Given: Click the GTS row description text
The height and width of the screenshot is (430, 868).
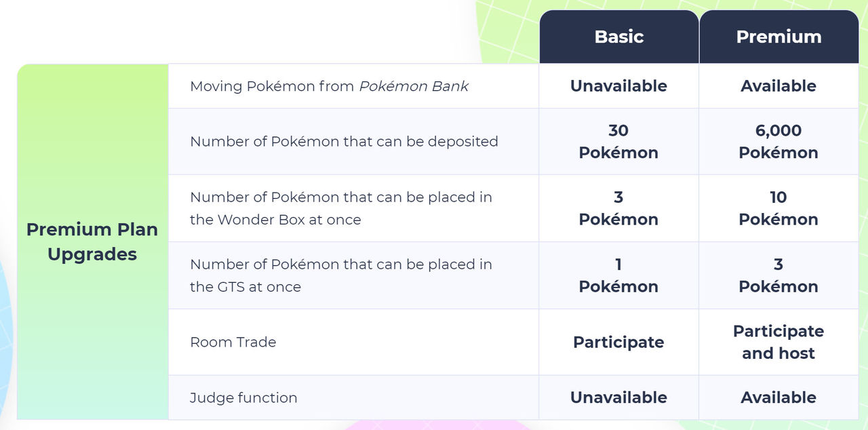Looking at the screenshot, I should coord(341,275).
